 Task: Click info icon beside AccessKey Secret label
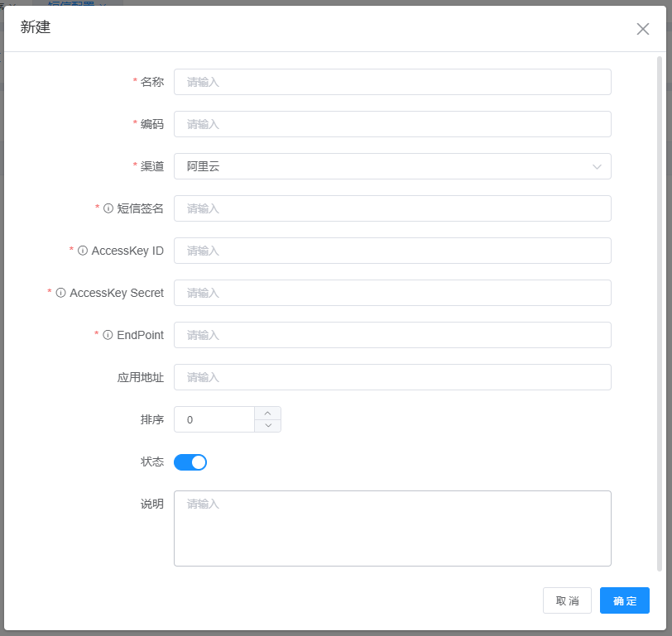click(60, 293)
